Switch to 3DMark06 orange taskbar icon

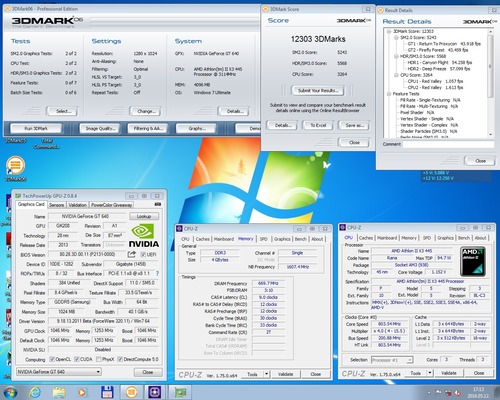(131, 392)
